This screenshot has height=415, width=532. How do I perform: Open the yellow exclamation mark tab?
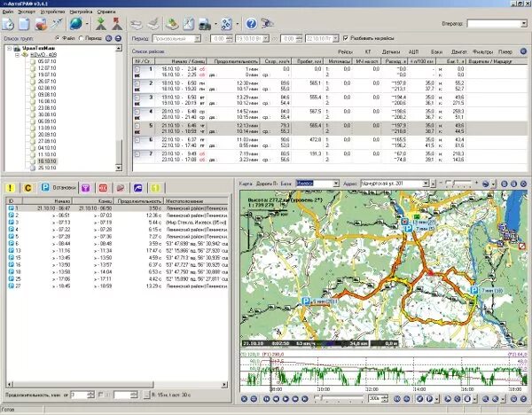(11, 188)
